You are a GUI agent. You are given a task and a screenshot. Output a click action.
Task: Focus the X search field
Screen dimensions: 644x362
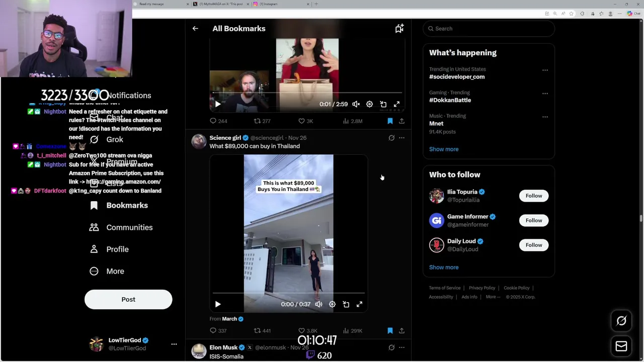tap(489, 29)
